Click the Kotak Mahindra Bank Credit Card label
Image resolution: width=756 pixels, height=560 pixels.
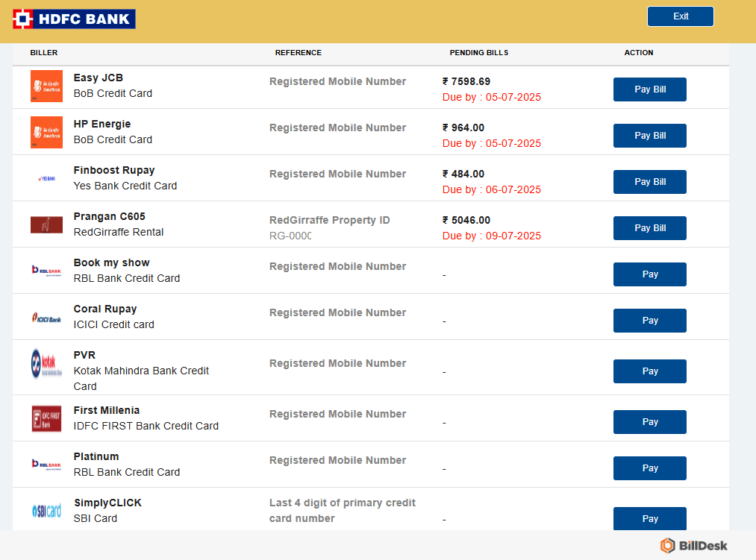(141, 378)
